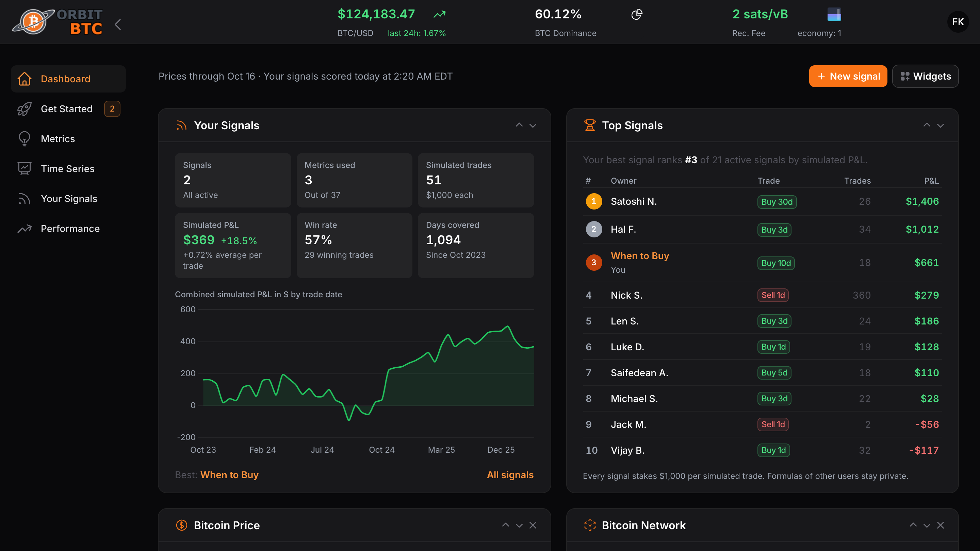
Task: Click the Top Signals trophy icon
Action: (590, 126)
